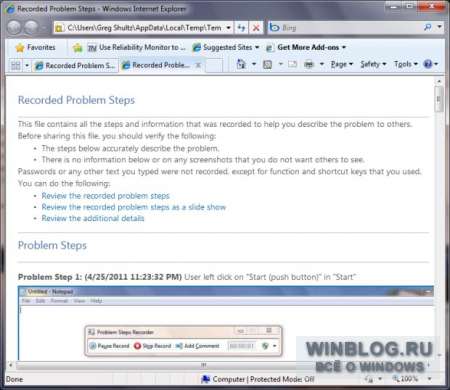
Task: Open a new blank tab
Action: click(x=214, y=66)
